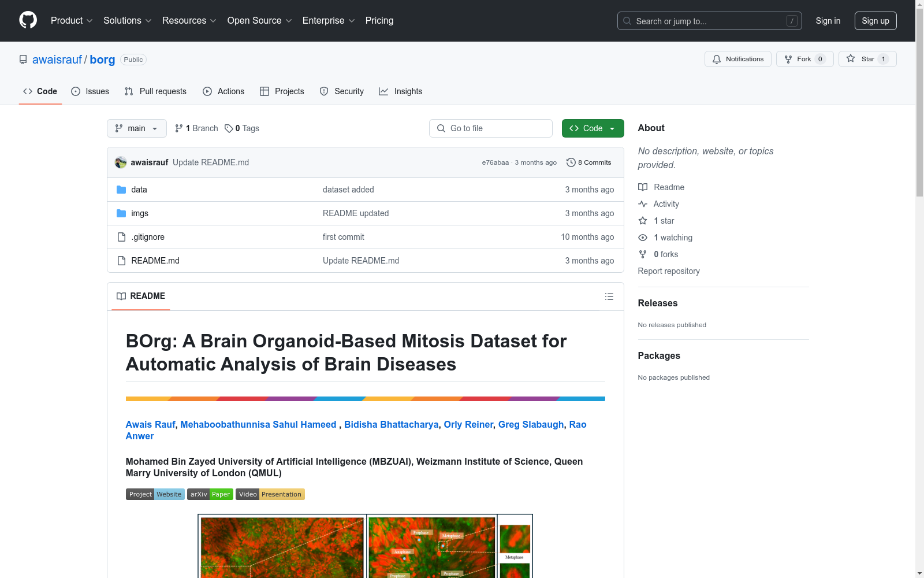Click the star icon beside 1 star
This screenshot has height=578, width=924.
(x=643, y=221)
